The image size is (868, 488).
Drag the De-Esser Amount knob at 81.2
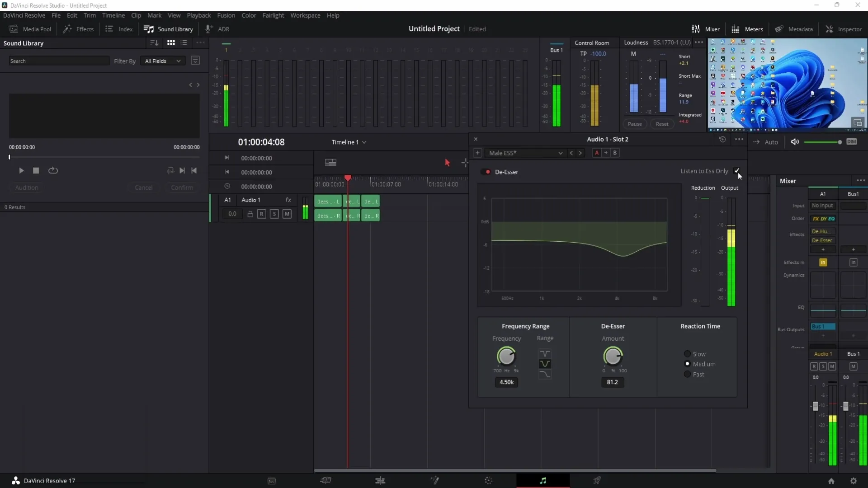(612, 357)
